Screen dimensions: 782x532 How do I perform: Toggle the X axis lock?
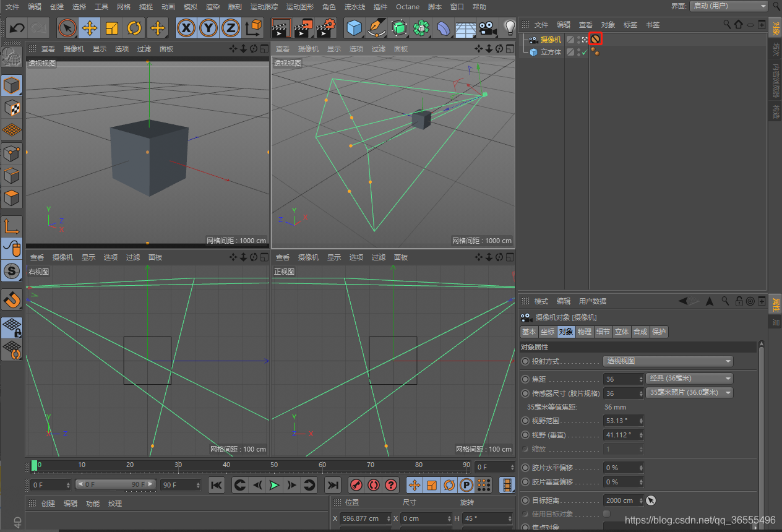click(186, 28)
